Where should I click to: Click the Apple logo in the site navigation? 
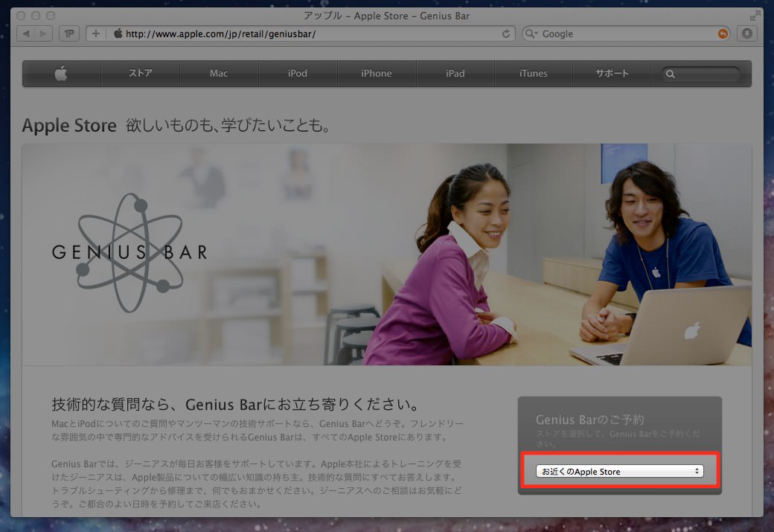click(61, 74)
